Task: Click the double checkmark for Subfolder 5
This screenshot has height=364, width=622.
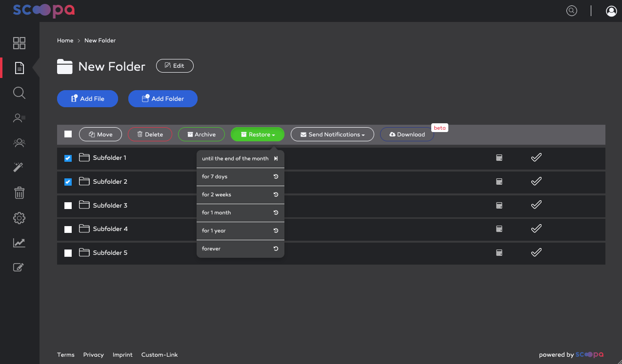Action: [x=536, y=252]
